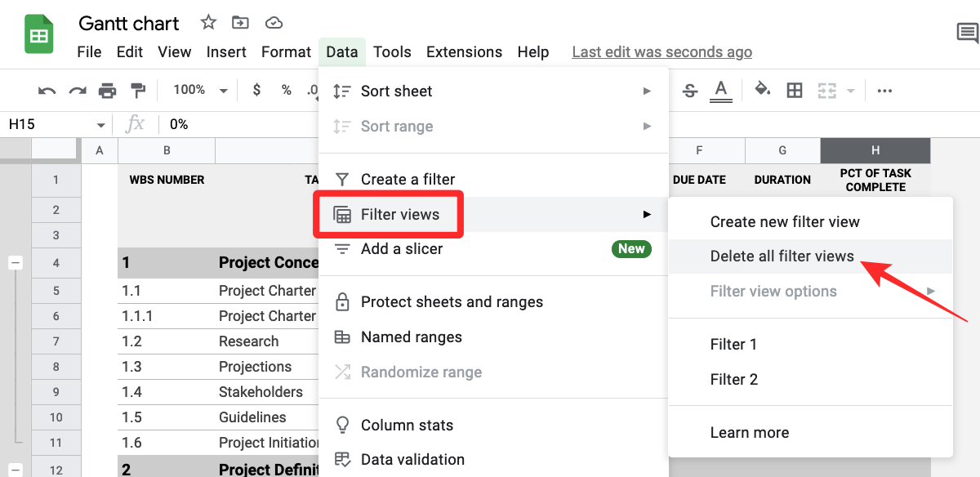The width and height of the screenshot is (980, 477).
Task: Open the View menu
Action: coord(175,51)
